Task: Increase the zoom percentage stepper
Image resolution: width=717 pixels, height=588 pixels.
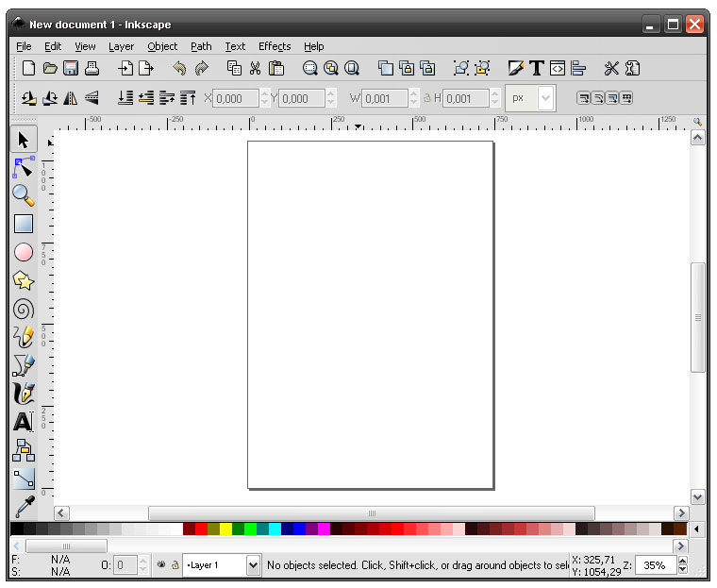Action: 683,561
